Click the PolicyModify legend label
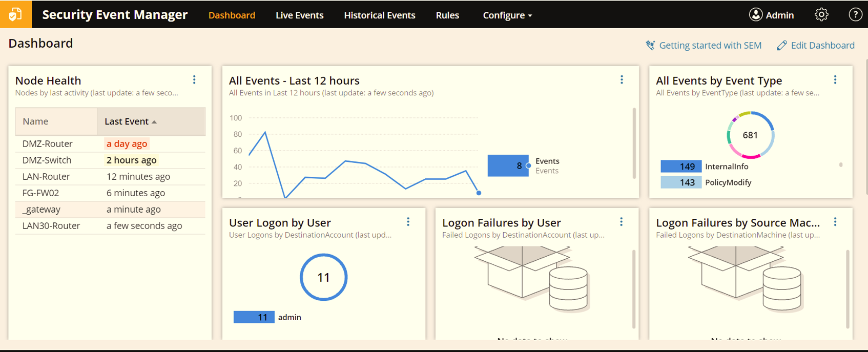868x352 pixels. pyautogui.click(x=728, y=182)
